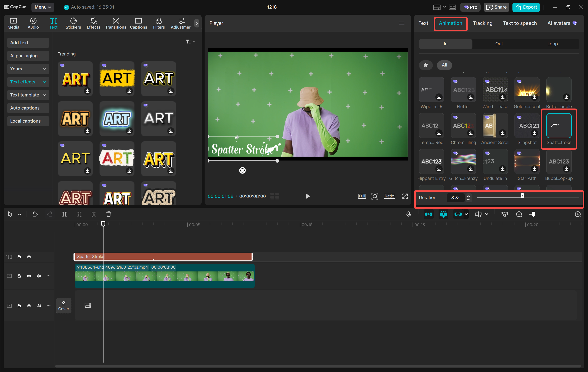Image resolution: width=588 pixels, height=372 pixels.
Task: Open the Media panel
Action: tap(13, 23)
